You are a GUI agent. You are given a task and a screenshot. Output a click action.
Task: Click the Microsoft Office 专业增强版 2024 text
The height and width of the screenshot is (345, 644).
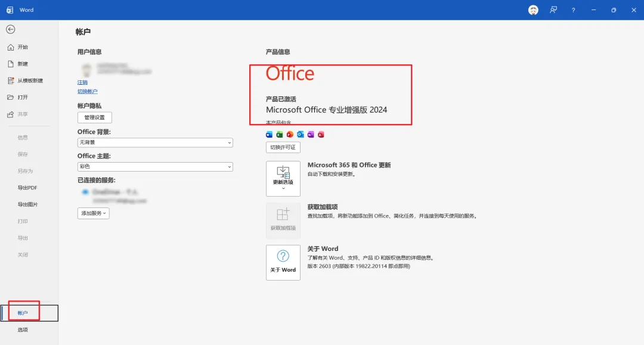click(327, 110)
